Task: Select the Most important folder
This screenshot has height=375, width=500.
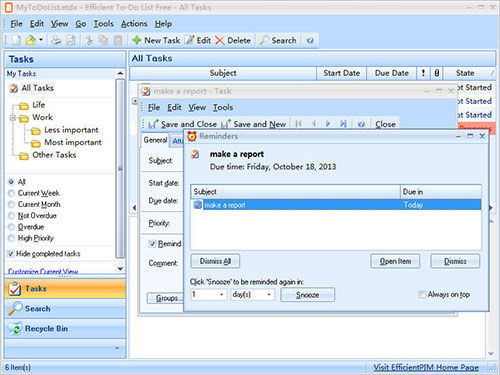Action: tap(73, 143)
